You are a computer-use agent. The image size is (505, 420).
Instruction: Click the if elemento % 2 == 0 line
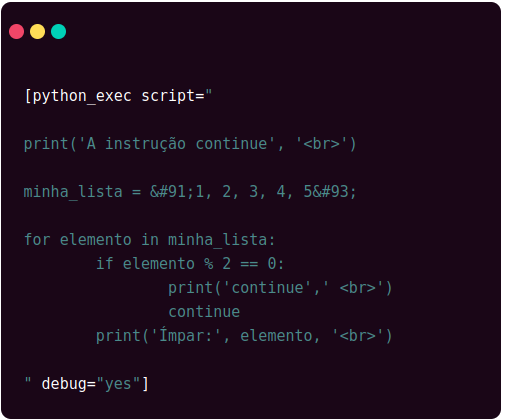[x=190, y=264]
